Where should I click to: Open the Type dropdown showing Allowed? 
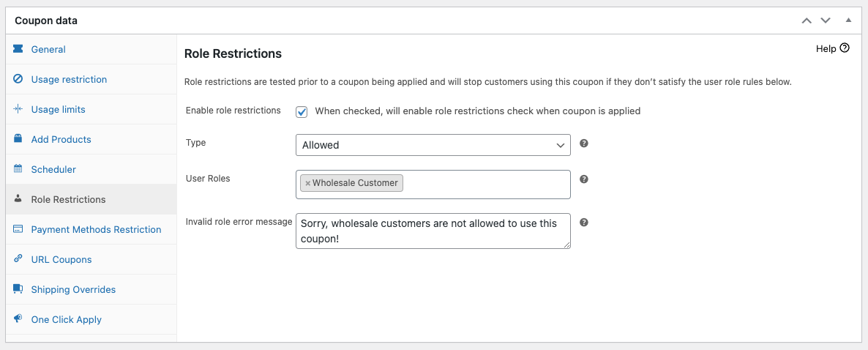tap(433, 145)
